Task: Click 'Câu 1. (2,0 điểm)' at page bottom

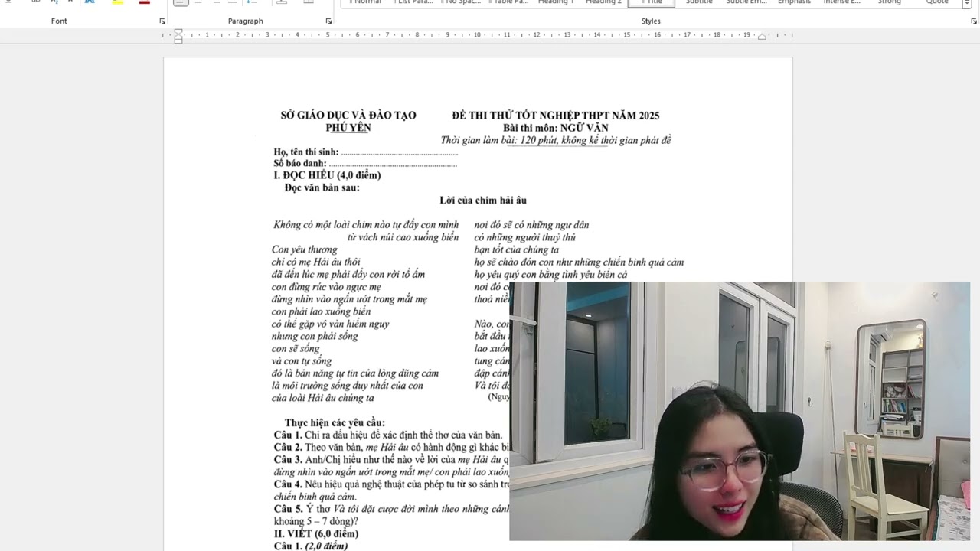Action: tap(311, 546)
